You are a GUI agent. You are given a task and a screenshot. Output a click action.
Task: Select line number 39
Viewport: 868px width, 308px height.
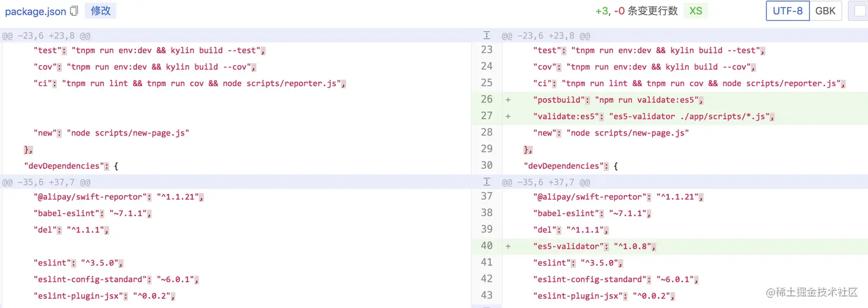pyautogui.click(x=487, y=229)
